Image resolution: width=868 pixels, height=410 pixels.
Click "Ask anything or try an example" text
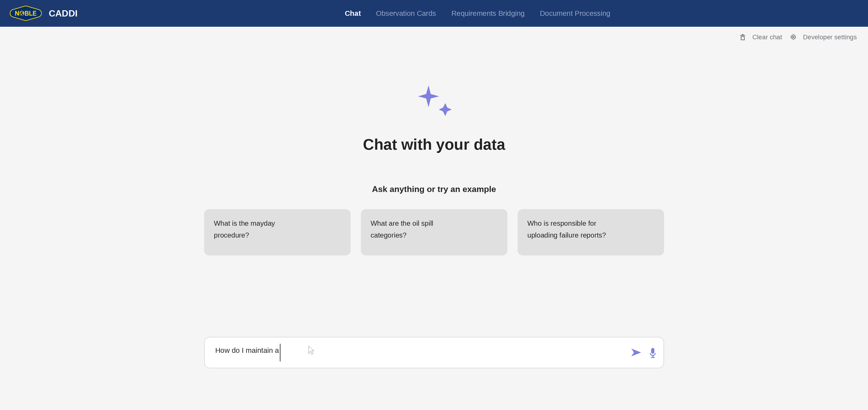click(x=434, y=189)
